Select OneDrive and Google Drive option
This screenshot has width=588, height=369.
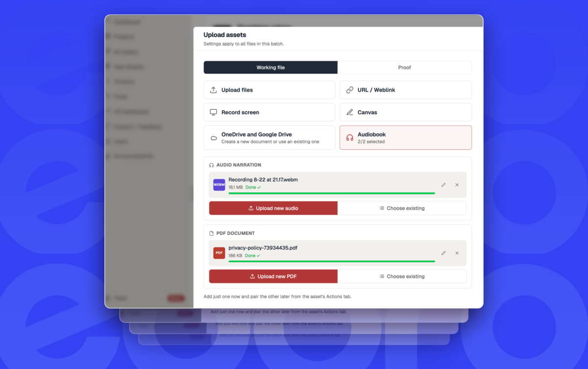click(x=269, y=138)
